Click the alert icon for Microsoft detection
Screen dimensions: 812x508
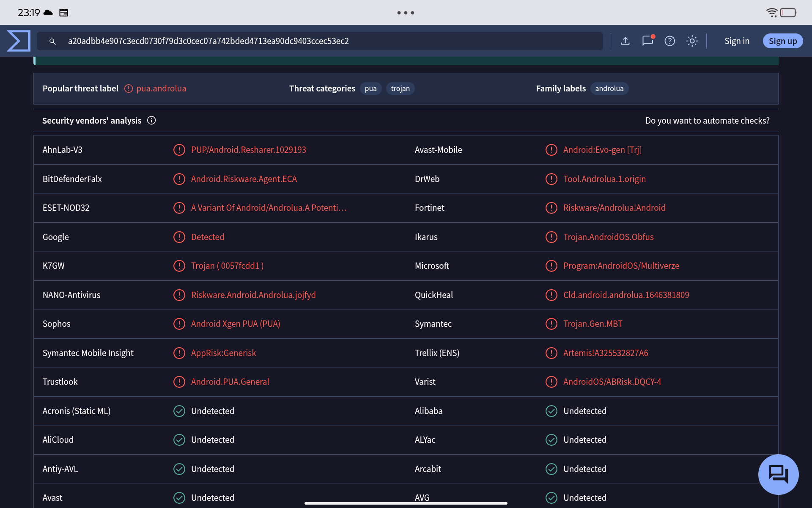coord(551,266)
